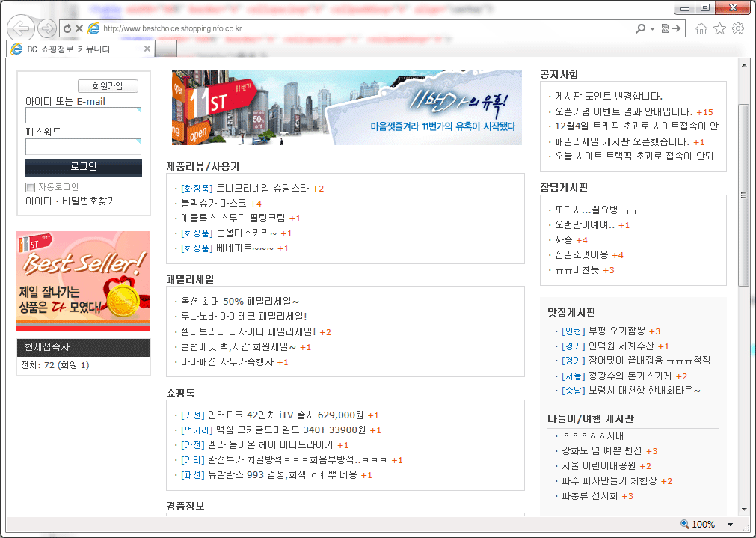Open the 클럽베닛 백,지갑 회원세일 post
Screen dimensions: 756x538
239,346
